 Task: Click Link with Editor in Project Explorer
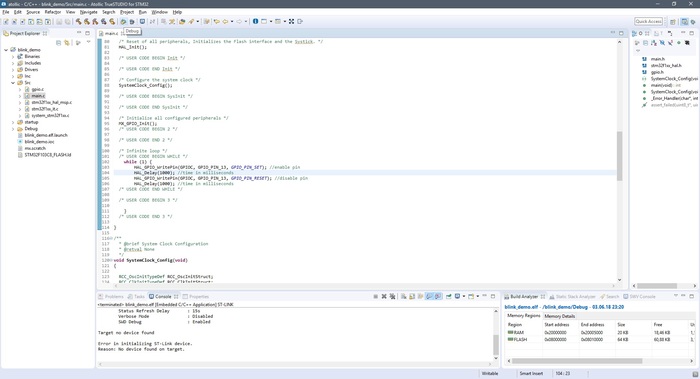click(x=67, y=43)
